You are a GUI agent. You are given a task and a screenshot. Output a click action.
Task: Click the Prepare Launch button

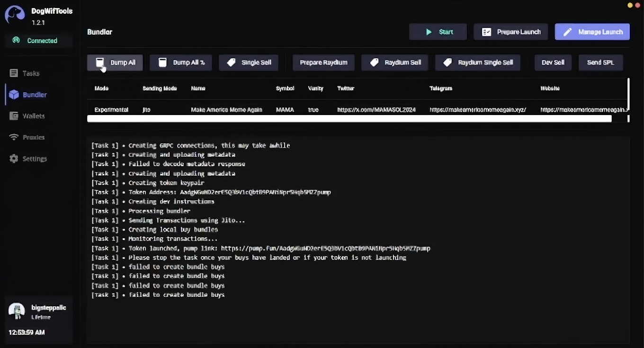[510, 32]
